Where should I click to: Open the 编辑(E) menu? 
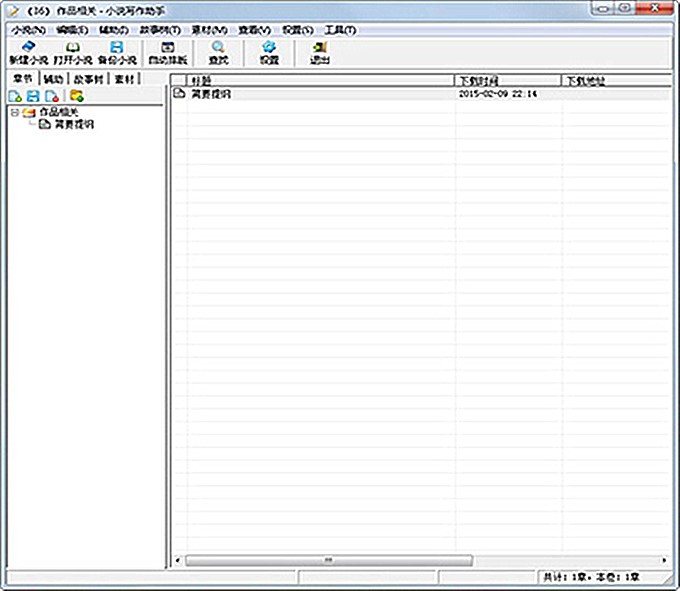point(72,30)
